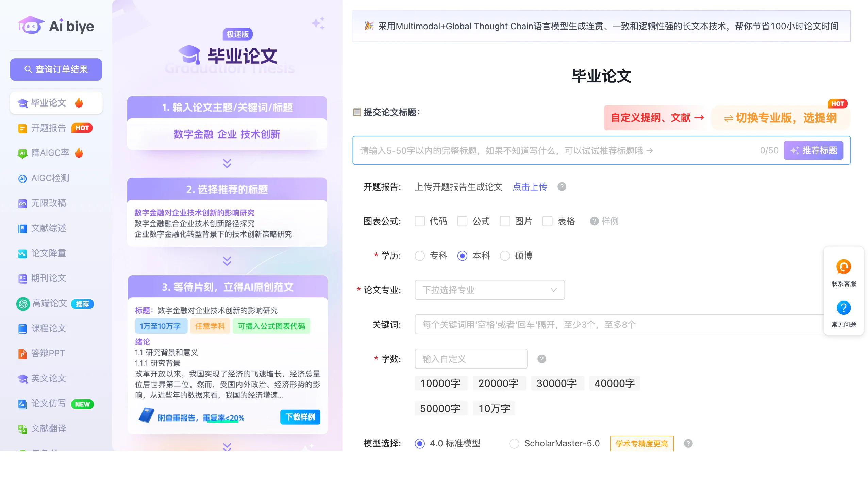Open the AIGC检测 tool
Screen dimensions: 868x490
click(50, 178)
